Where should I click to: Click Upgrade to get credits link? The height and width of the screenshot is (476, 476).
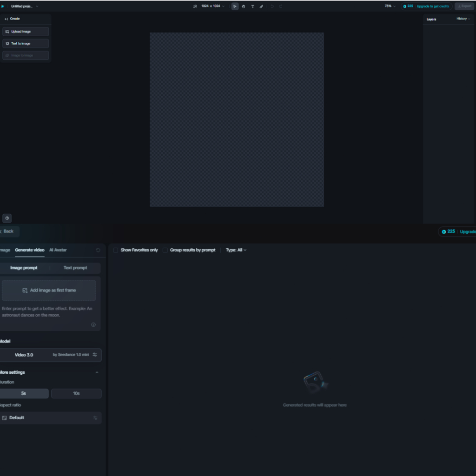coord(433,7)
